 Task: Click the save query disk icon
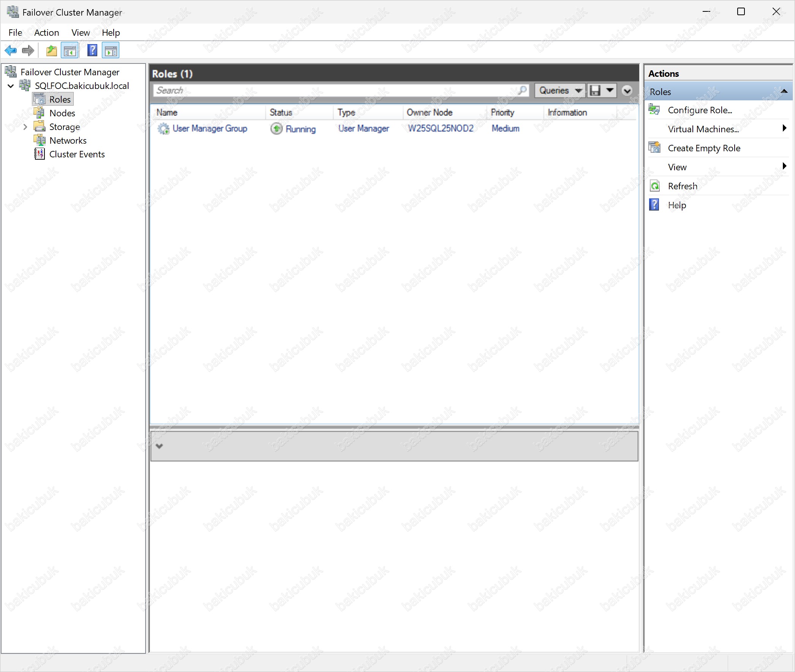[x=595, y=90]
